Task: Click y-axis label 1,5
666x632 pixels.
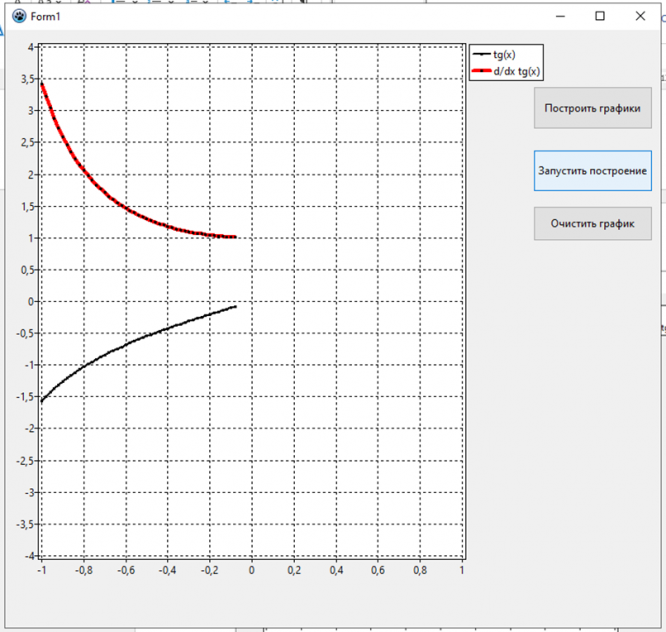Action: coord(28,206)
